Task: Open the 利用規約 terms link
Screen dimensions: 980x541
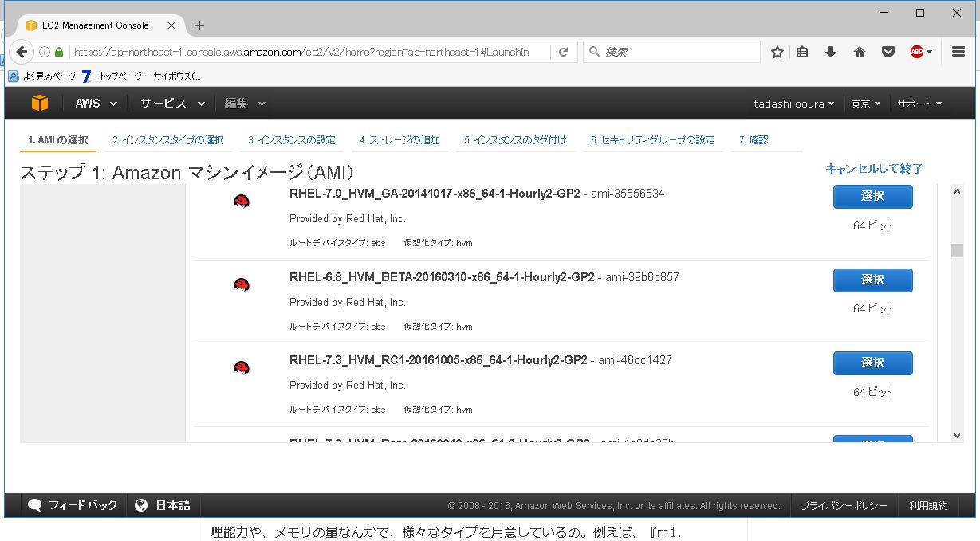Action: pyautogui.click(x=928, y=506)
